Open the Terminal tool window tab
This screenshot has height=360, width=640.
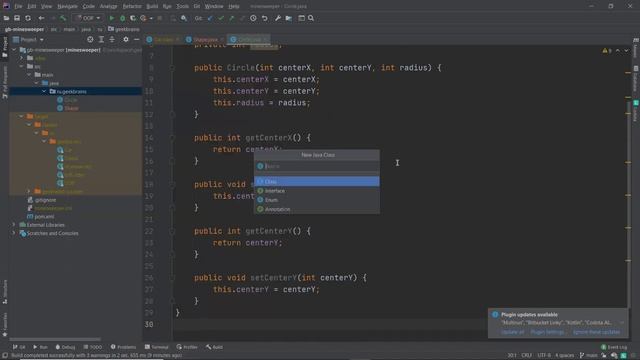156,347
